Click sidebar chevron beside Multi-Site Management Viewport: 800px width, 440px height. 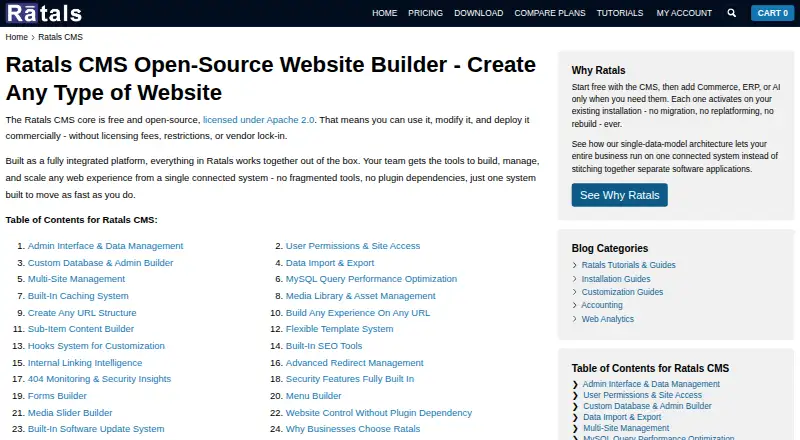(575, 429)
